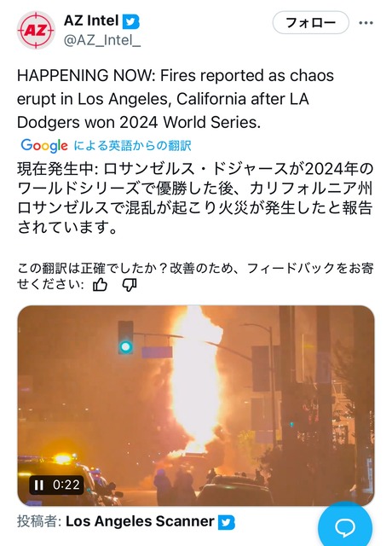This screenshot has width=392, height=546.
Task: Tap the blue chat bubble floating button
Action: pyautogui.click(x=345, y=527)
